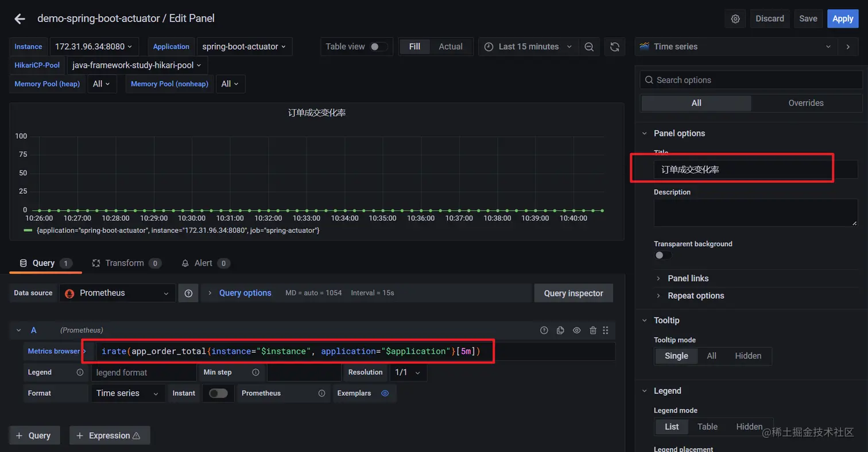Duplicate query A with copy icon
This screenshot has height=452, width=868.
click(x=560, y=330)
